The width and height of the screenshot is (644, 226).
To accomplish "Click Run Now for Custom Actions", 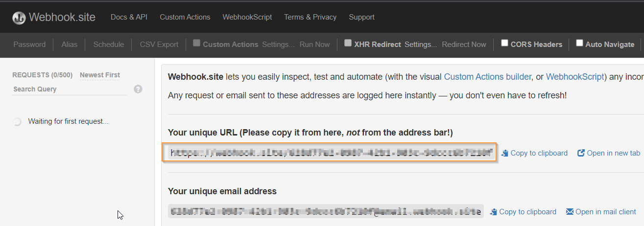I will (315, 45).
